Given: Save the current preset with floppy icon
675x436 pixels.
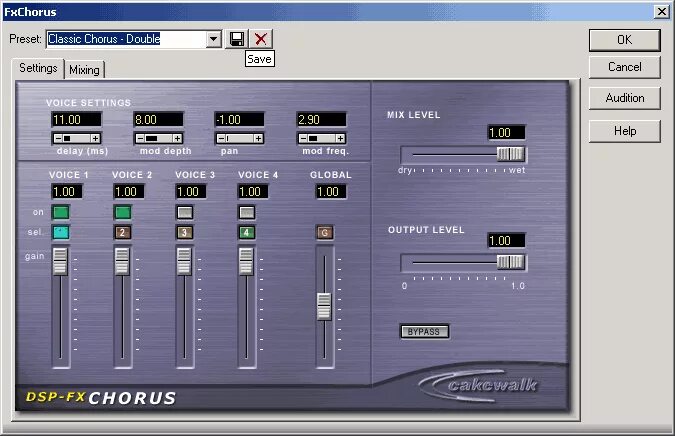Looking at the screenshot, I should [x=236, y=39].
